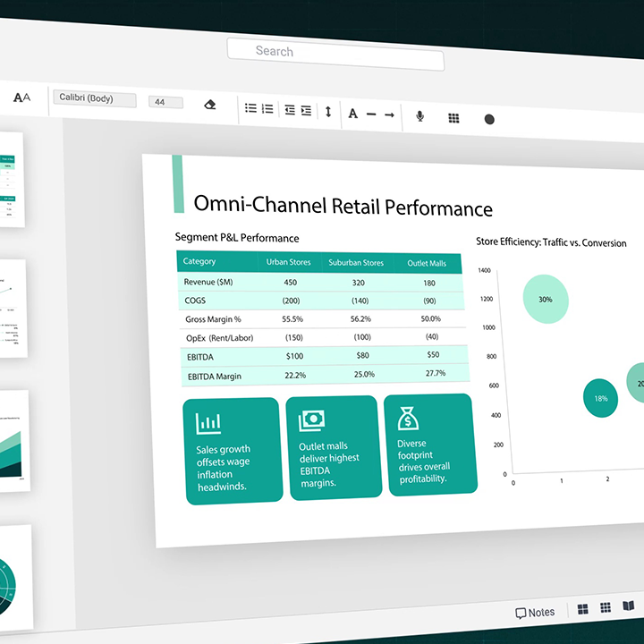
Task: Open the Calibri (Body) font box
Action: tap(95, 98)
